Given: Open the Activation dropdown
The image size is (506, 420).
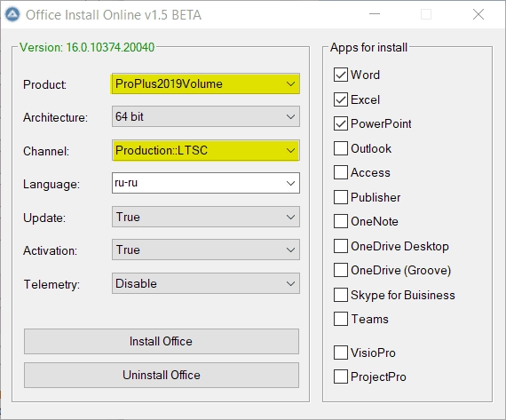Looking at the screenshot, I should pos(206,250).
